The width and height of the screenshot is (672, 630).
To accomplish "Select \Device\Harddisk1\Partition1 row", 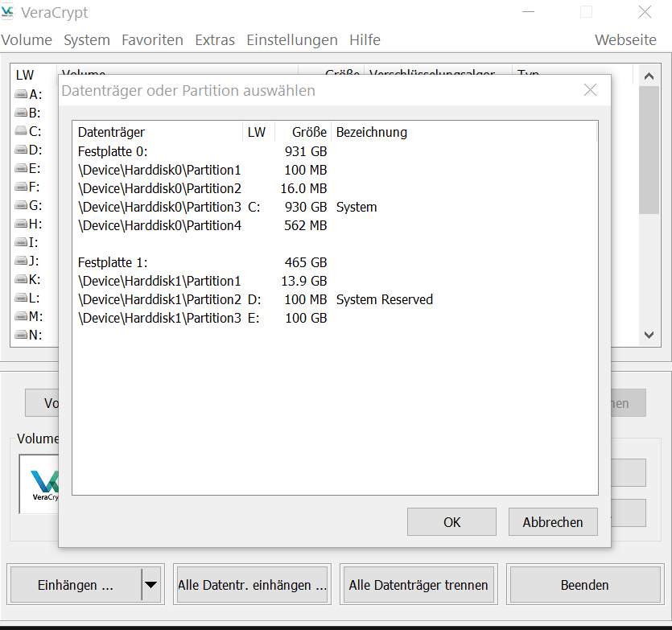I will [335, 281].
